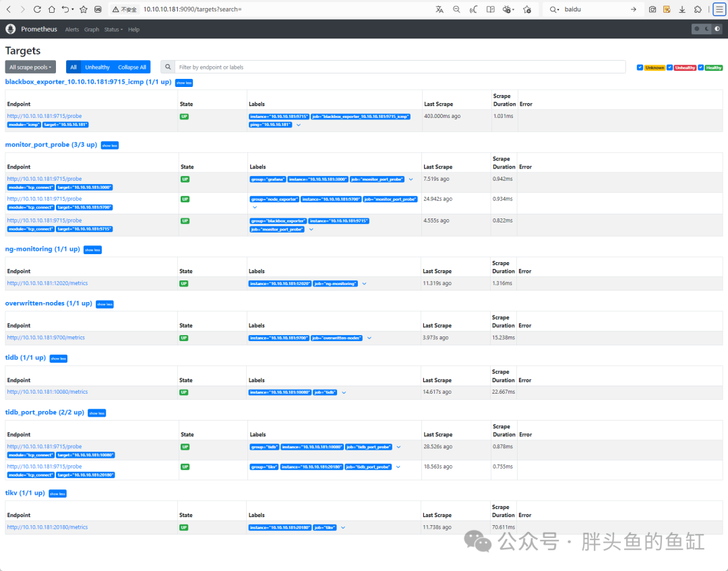This screenshot has height=571, width=728.
Task: Click the browser back arrow
Action: [9, 9]
